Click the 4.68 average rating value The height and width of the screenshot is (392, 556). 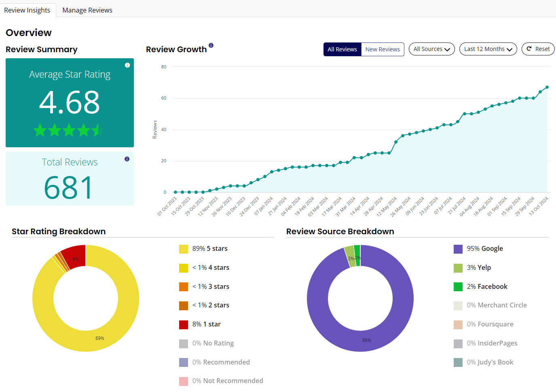coord(70,102)
